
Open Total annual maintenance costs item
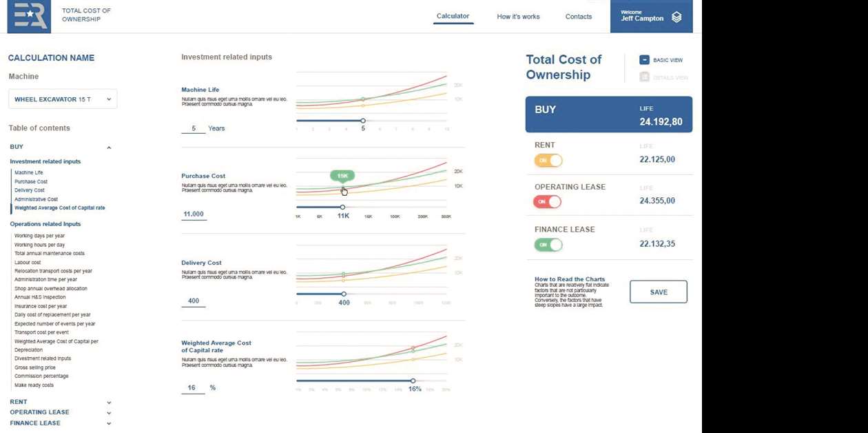point(50,253)
